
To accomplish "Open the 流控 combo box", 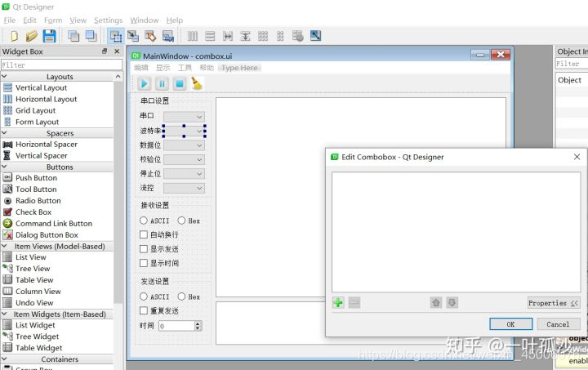I will pos(184,188).
